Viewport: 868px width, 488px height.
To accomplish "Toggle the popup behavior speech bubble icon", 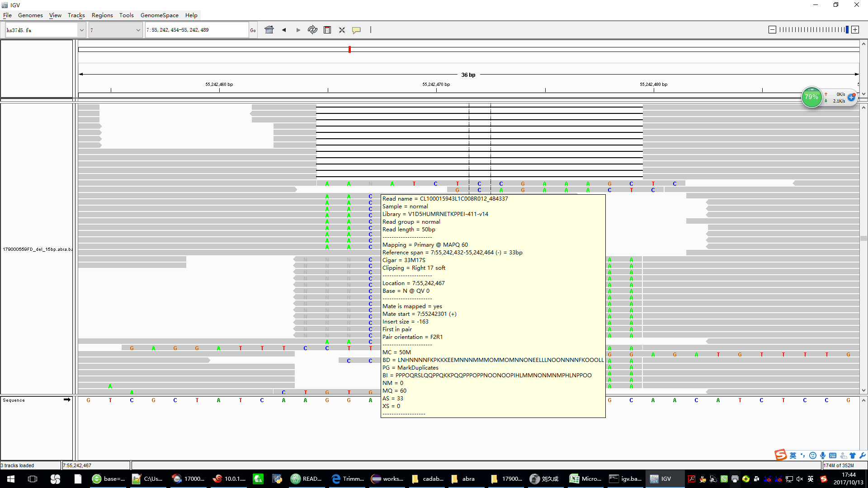I will 356,30.
